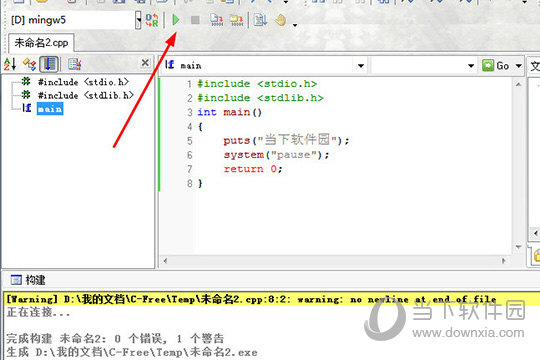Toggle the symbol type grouping icon
540x360 pixels.
pos(29,64)
